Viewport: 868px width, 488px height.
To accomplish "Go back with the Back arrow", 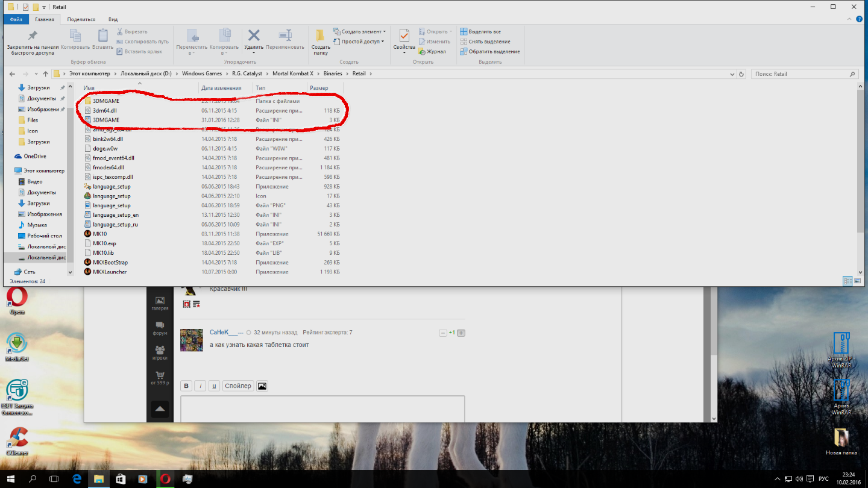I will [13, 74].
